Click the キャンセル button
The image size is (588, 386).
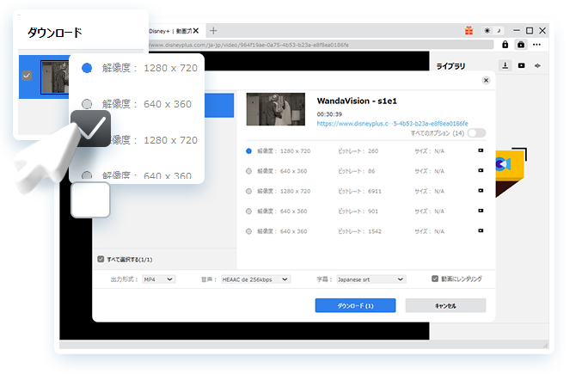445,305
